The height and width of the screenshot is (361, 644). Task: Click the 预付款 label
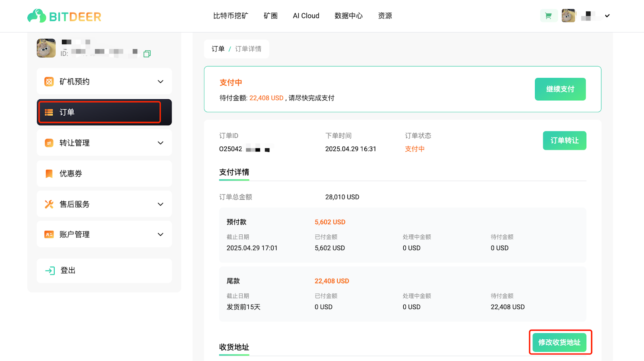pyautogui.click(x=236, y=222)
